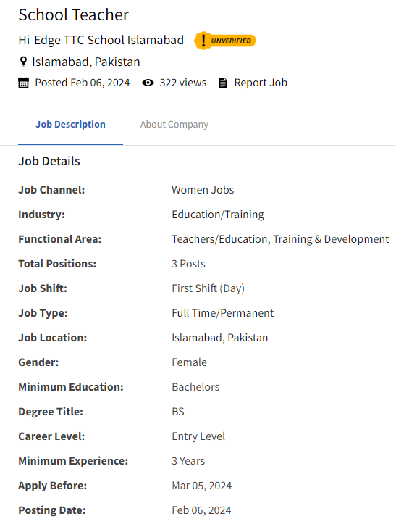Click the 322 views text
Screen dimensions: 396x532
(183, 83)
